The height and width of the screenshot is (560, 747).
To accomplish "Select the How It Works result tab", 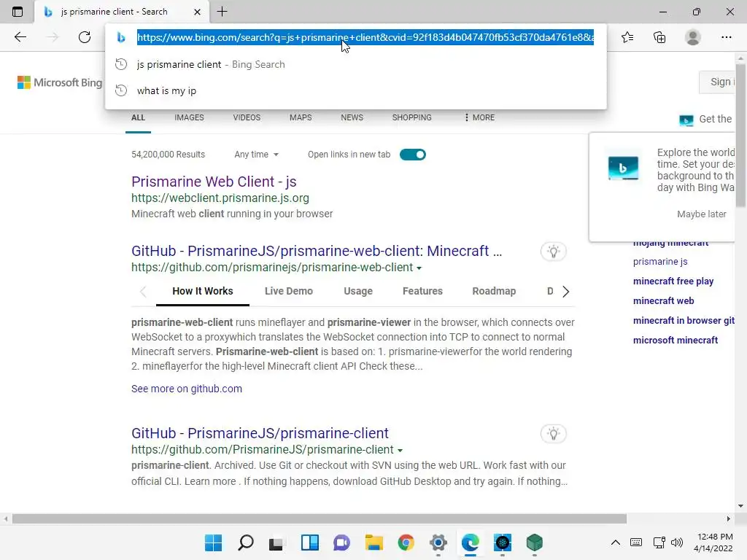I will (203, 291).
